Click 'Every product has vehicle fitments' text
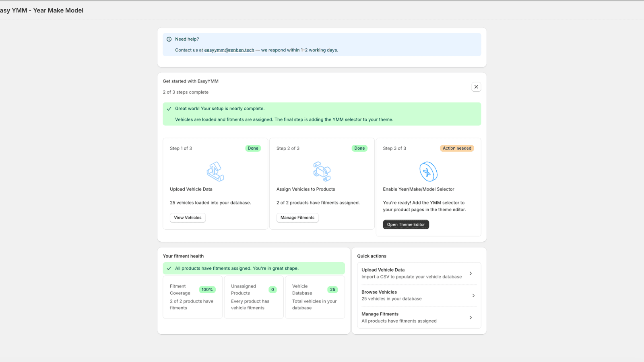Viewport: 644px width, 362px height. point(250,304)
